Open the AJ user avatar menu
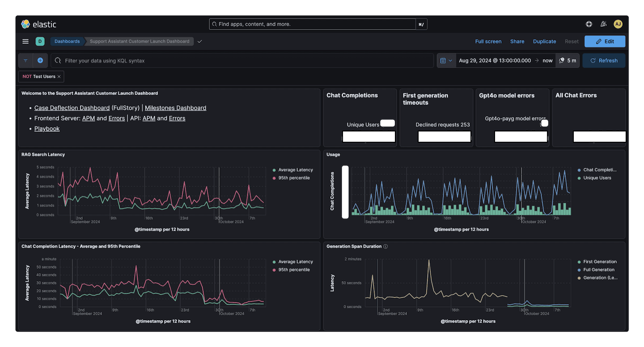 click(x=618, y=24)
